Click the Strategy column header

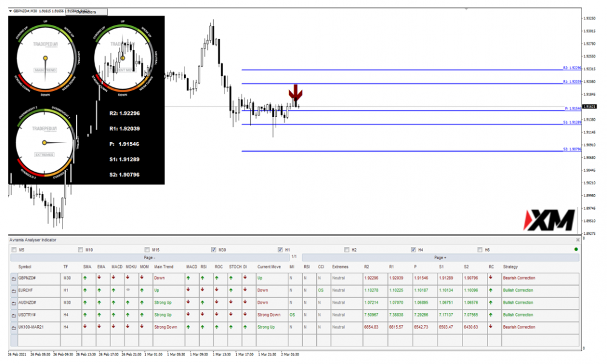[x=510, y=267]
